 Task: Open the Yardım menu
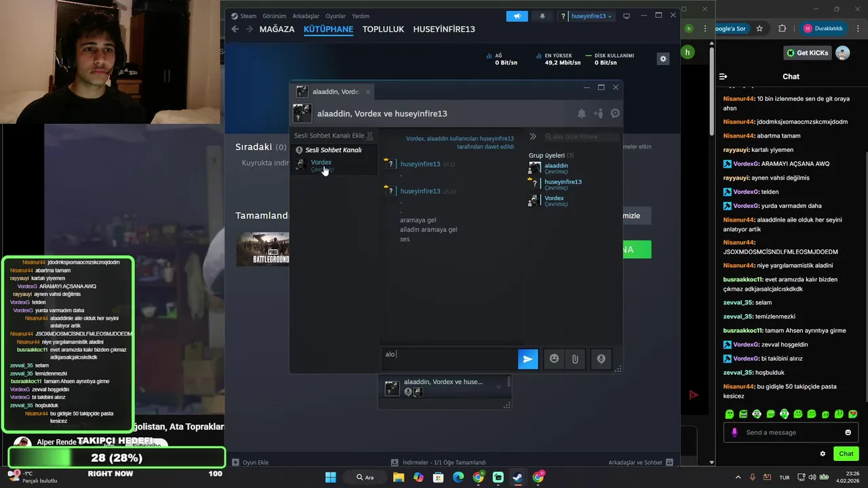[361, 16]
